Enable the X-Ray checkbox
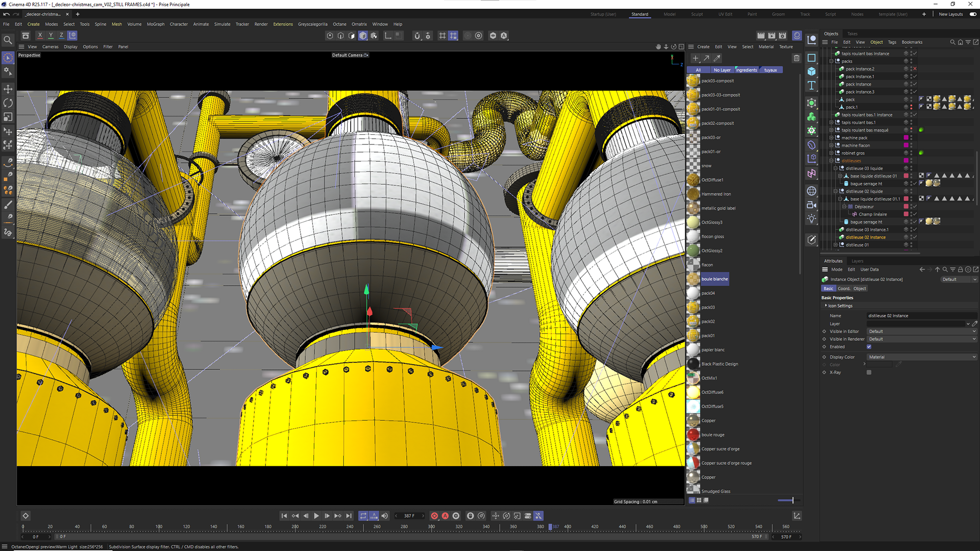 point(869,372)
